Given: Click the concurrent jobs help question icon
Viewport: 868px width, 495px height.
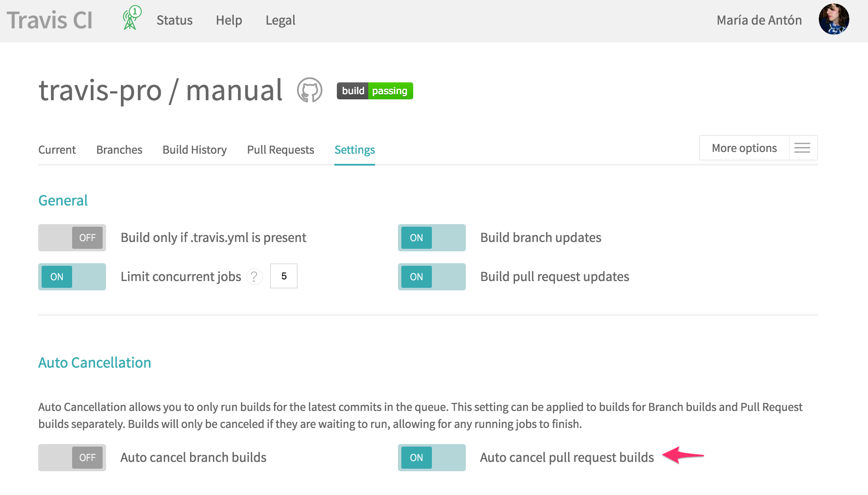Looking at the screenshot, I should [254, 277].
